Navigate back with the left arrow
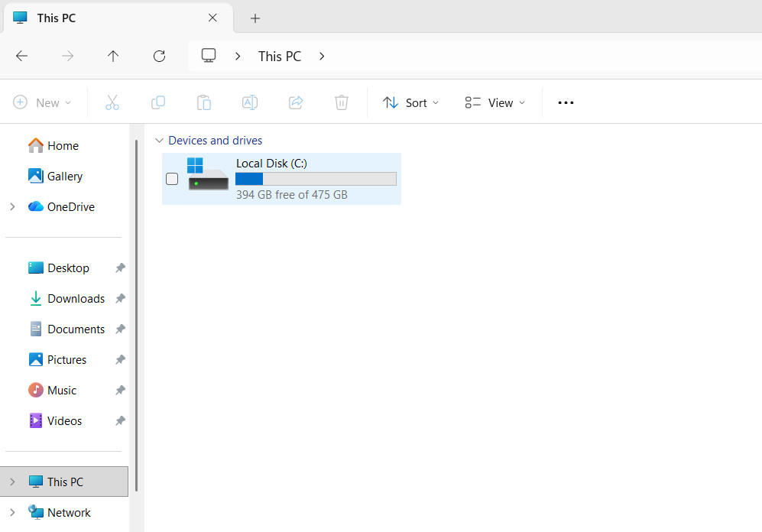Image resolution: width=762 pixels, height=532 pixels. (22, 57)
